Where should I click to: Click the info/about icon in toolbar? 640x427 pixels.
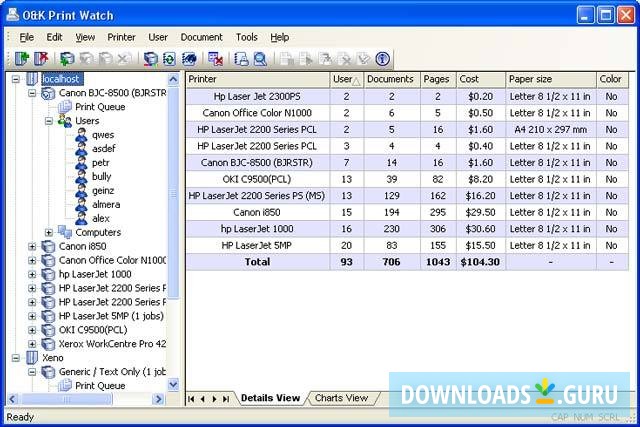381,59
